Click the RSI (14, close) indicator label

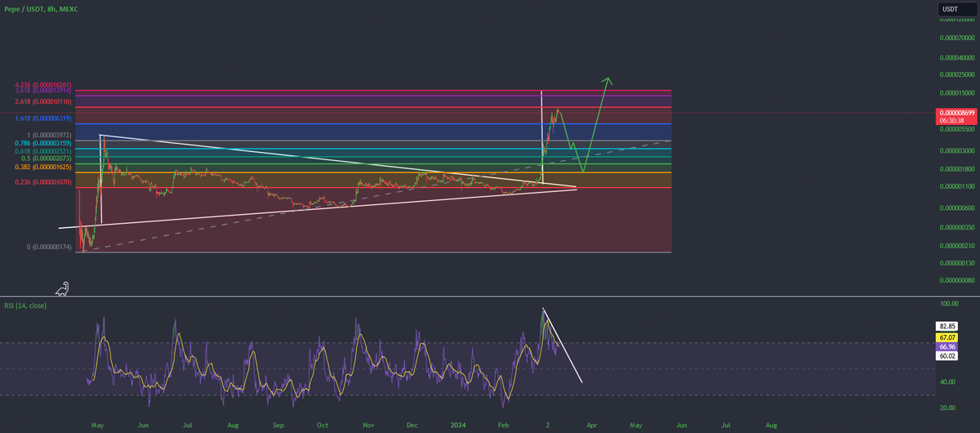pyautogui.click(x=24, y=306)
